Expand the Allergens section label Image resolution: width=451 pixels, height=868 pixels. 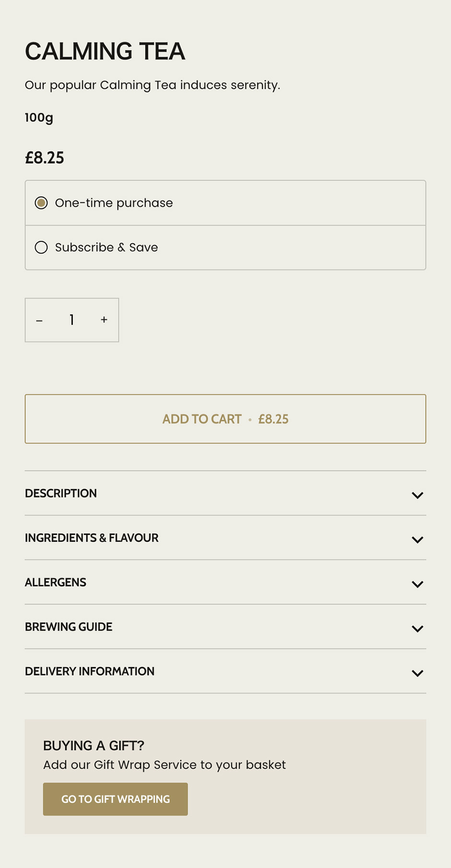pyautogui.click(x=56, y=582)
